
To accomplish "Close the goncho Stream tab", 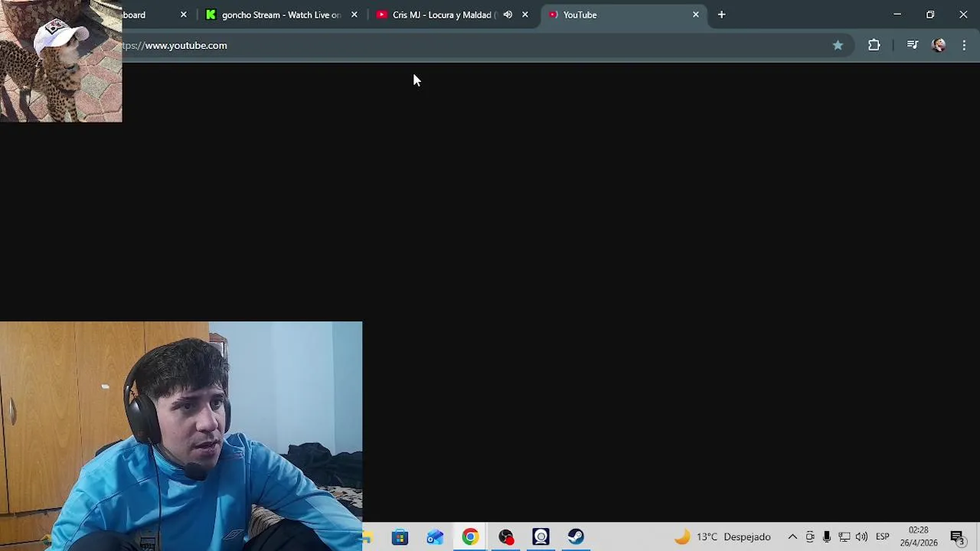I will pos(354,15).
